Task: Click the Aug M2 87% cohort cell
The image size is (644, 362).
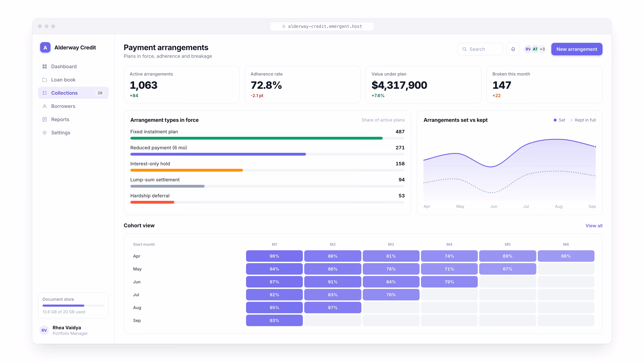Action: (332, 308)
